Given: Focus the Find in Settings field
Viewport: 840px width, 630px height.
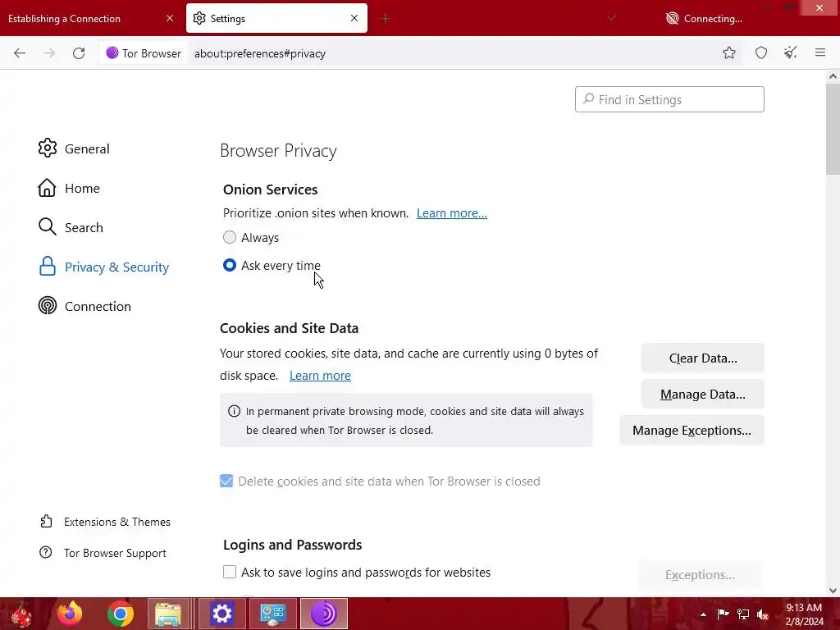Looking at the screenshot, I should [x=669, y=99].
